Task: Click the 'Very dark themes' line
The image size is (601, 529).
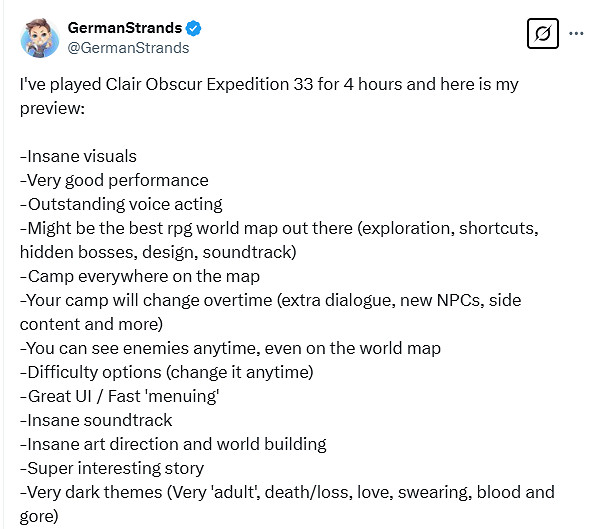Action: [286, 492]
